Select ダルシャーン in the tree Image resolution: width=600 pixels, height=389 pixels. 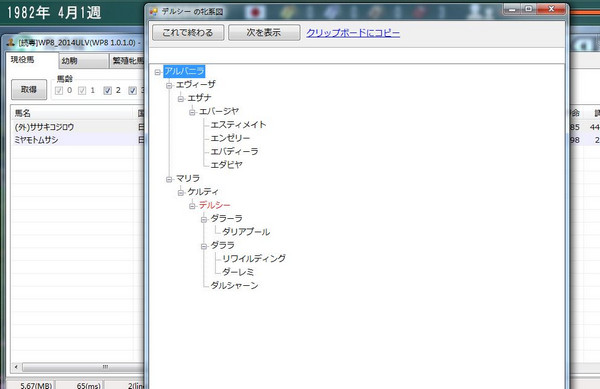click(234, 285)
